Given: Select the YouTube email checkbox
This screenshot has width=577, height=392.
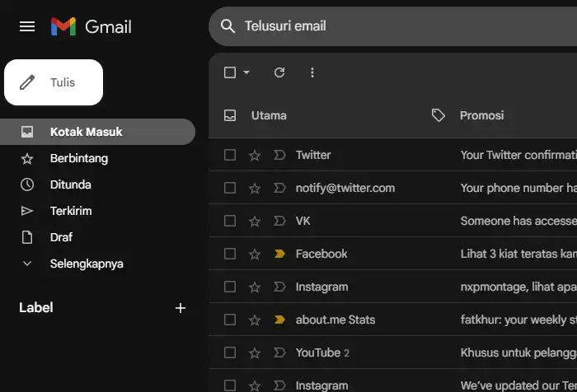Looking at the screenshot, I should pos(230,352).
